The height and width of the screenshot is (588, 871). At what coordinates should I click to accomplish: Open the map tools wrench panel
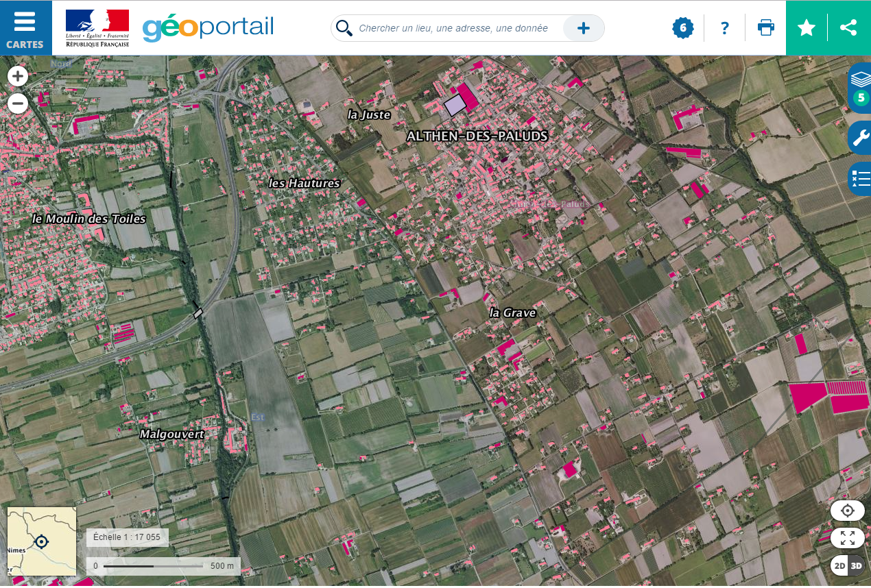[x=860, y=139]
